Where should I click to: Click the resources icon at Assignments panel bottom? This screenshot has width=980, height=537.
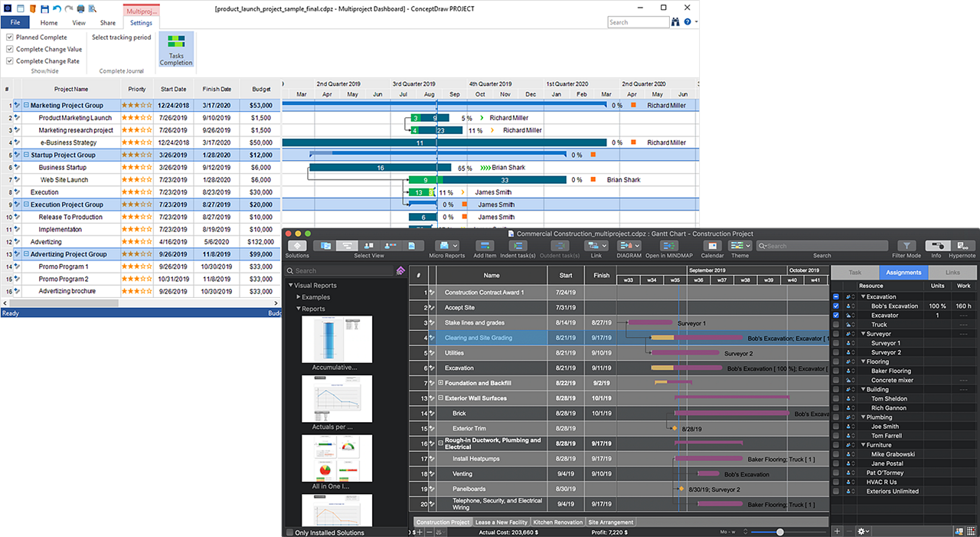coord(959,531)
